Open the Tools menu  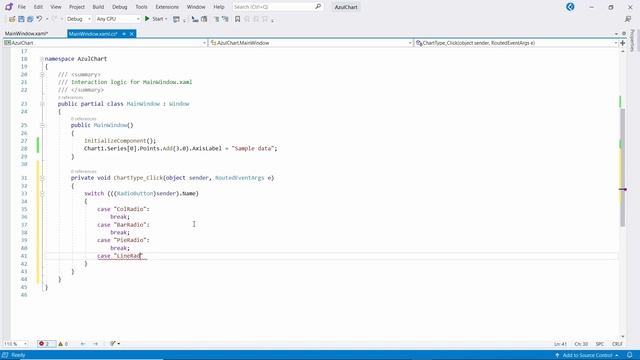click(x=141, y=7)
